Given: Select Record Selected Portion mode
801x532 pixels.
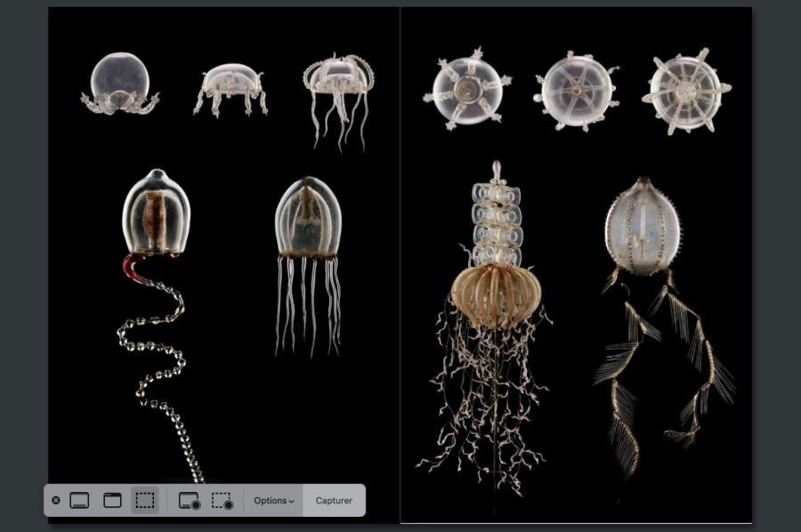Looking at the screenshot, I should (222, 501).
